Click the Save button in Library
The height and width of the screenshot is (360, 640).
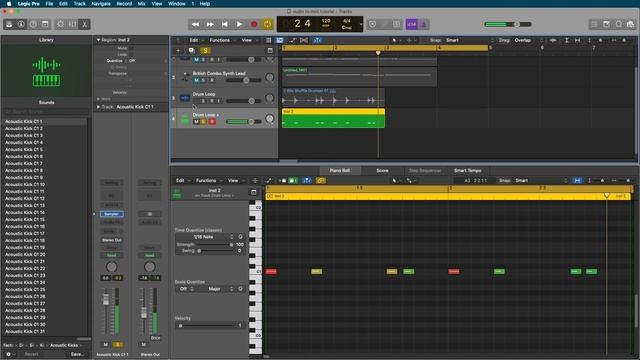click(x=76, y=354)
